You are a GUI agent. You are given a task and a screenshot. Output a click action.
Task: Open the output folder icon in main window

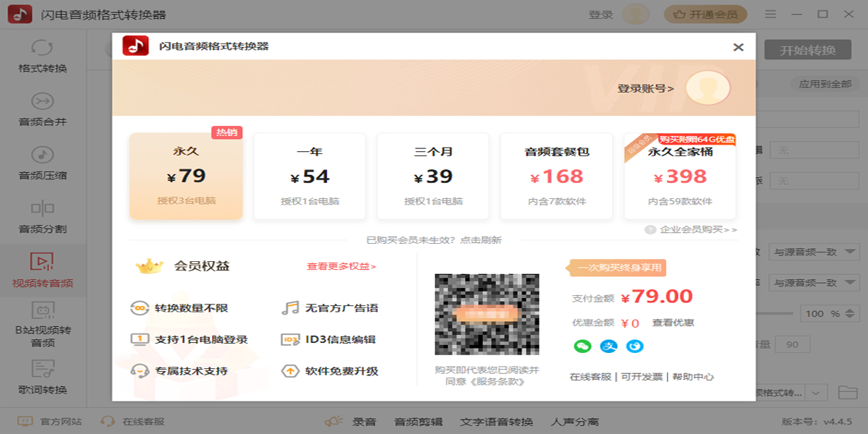coord(848,393)
